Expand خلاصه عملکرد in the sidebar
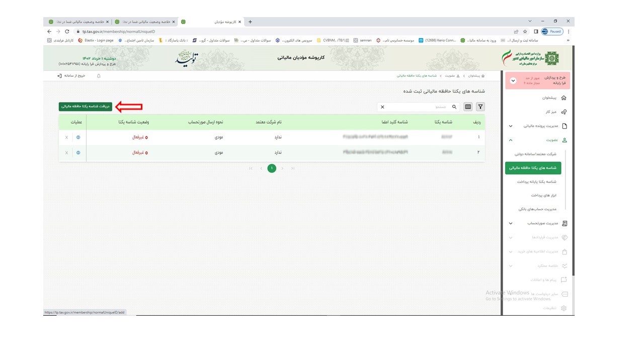 tap(537, 266)
